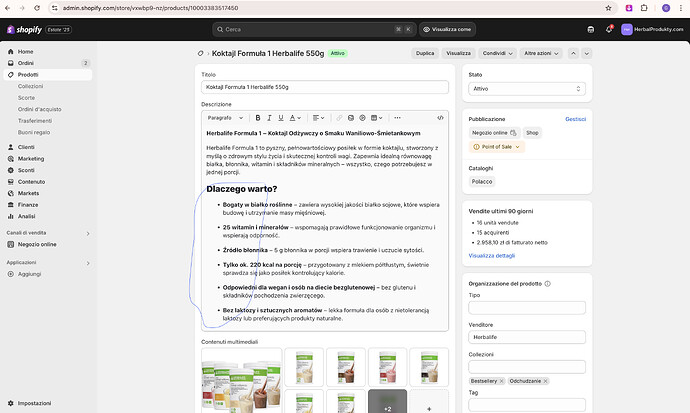Expand the Point of Sale warning chip
This screenshot has width=690, height=413.
click(497, 147)
